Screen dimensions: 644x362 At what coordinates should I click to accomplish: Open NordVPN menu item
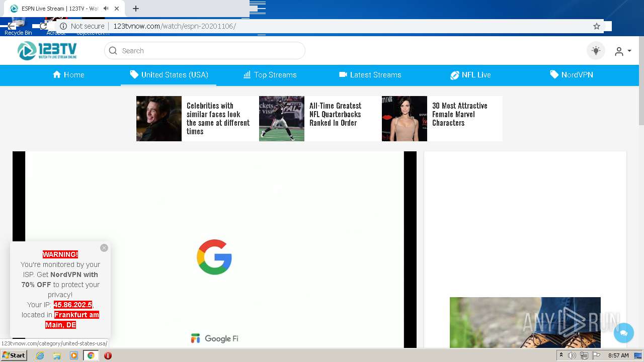tap(572, 75)
